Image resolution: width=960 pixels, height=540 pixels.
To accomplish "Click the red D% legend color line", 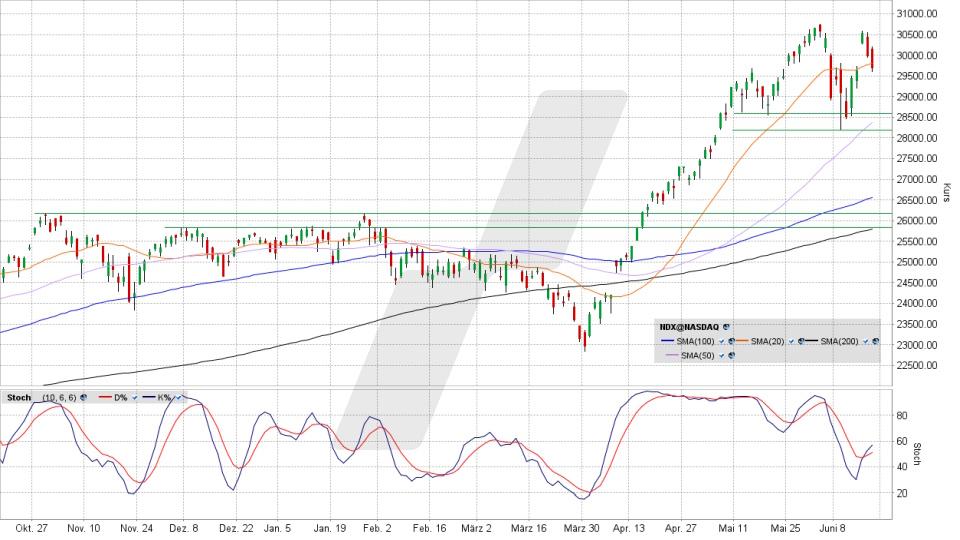I will [105, 397].
